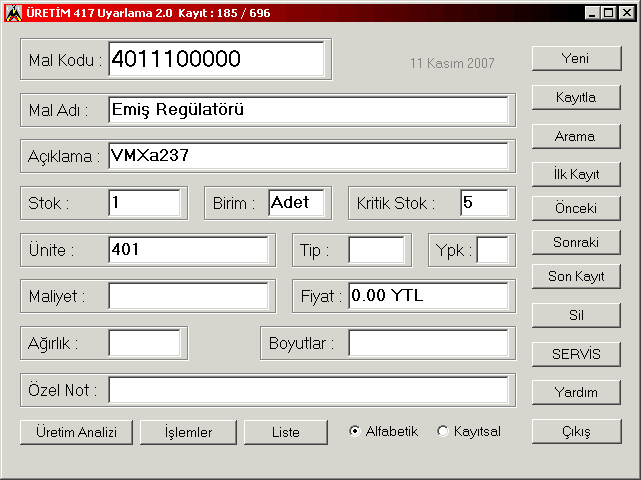Screen dimensions: 641x480
Task: Jump to İlk Kayıt
Action: (575, 174)
